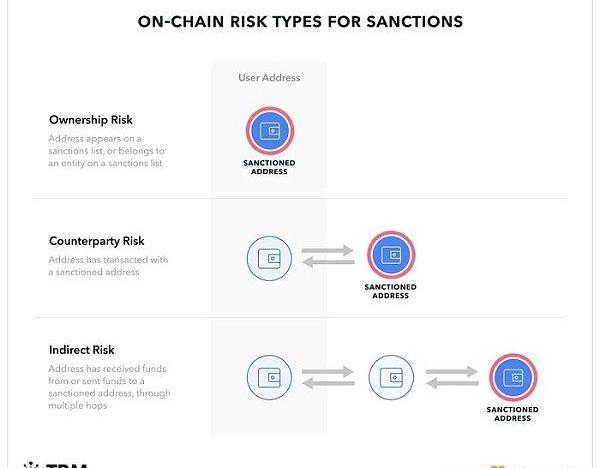Click the Counterparty Risk description text
This screenshot has height=468, width=600.
[x=108, y=266]
